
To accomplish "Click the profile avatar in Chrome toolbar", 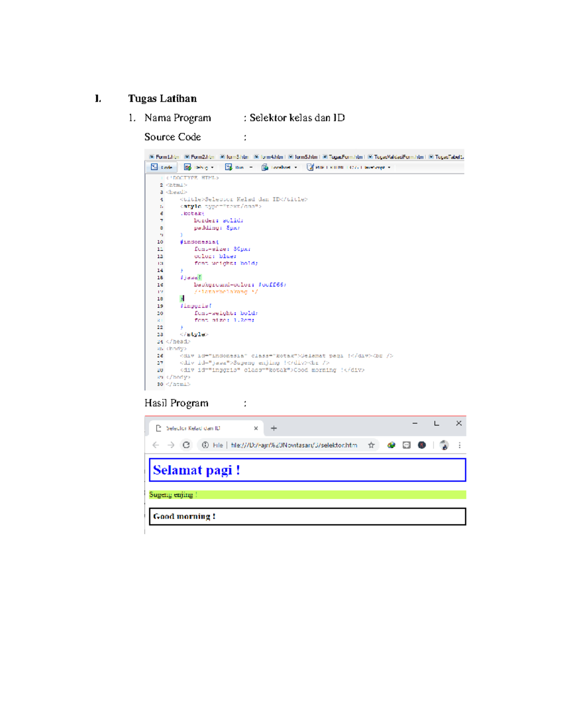I will click(444, 445).
